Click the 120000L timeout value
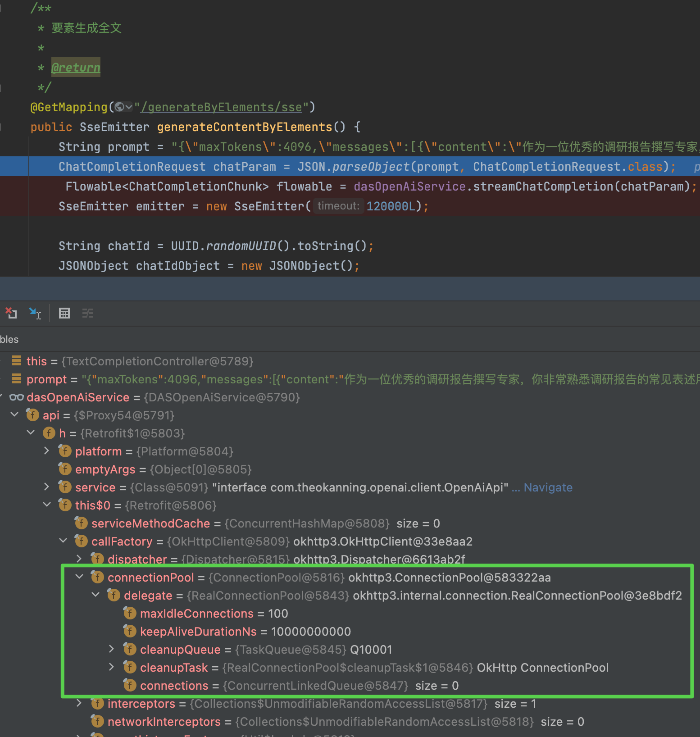Screen dimensions: 700x737 click(x=391, y=206)
